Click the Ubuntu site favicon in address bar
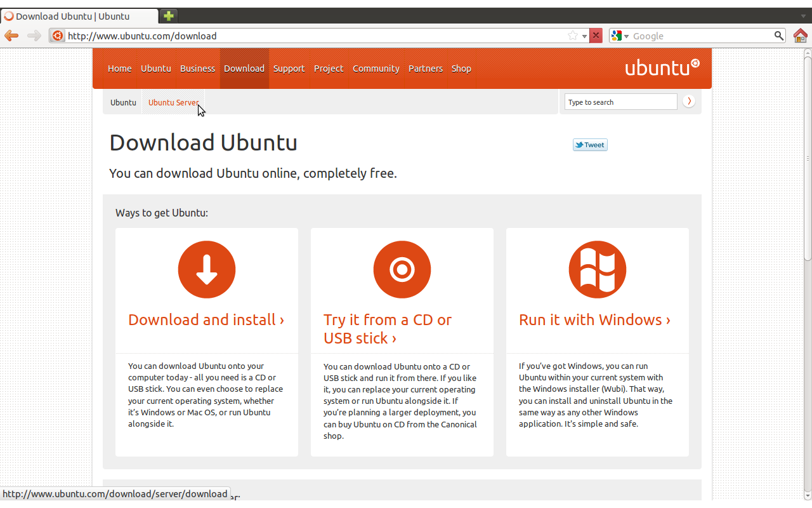The image size is (812, 508). pos(58,36)
